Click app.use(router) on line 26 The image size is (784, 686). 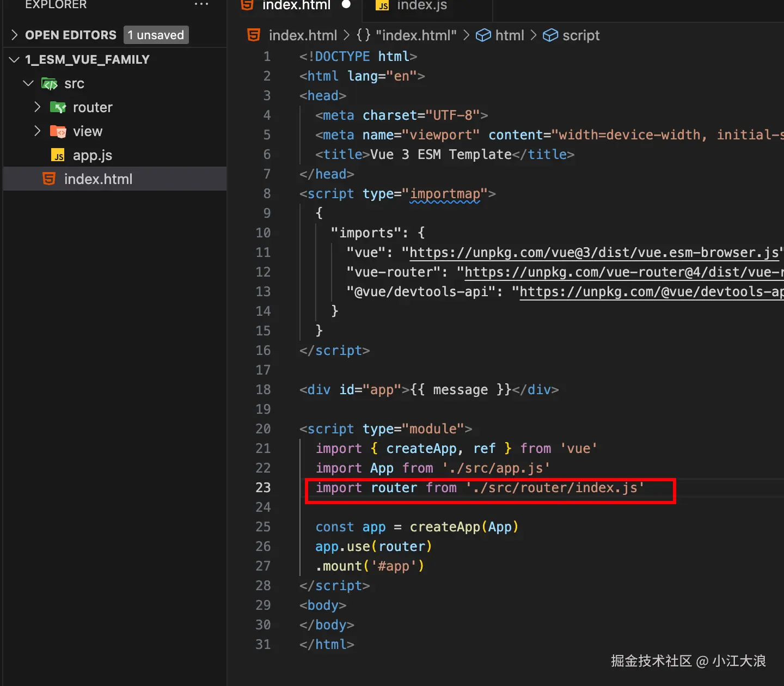click(x=373, y=547)
